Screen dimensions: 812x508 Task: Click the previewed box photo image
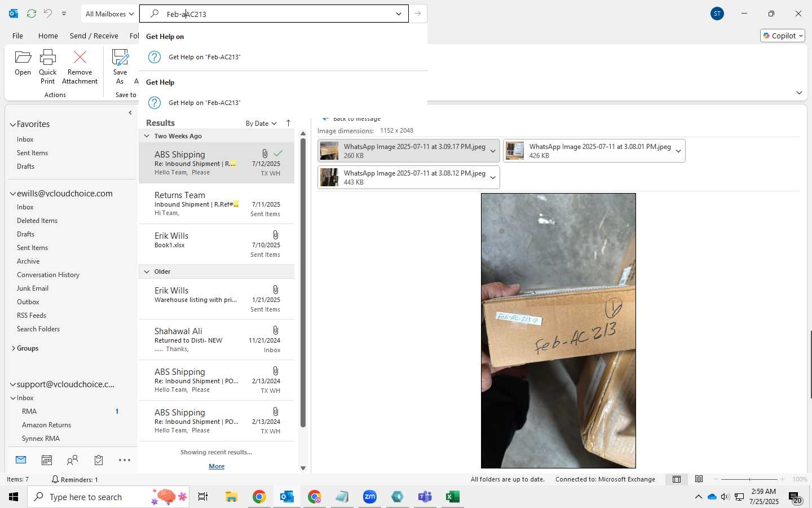[x=558, y=331]
